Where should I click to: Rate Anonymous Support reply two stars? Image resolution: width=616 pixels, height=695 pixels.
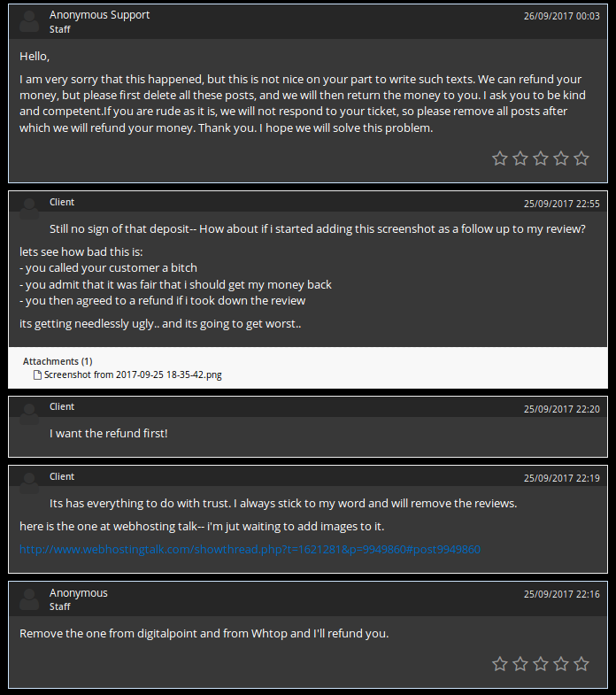(520, 158)
